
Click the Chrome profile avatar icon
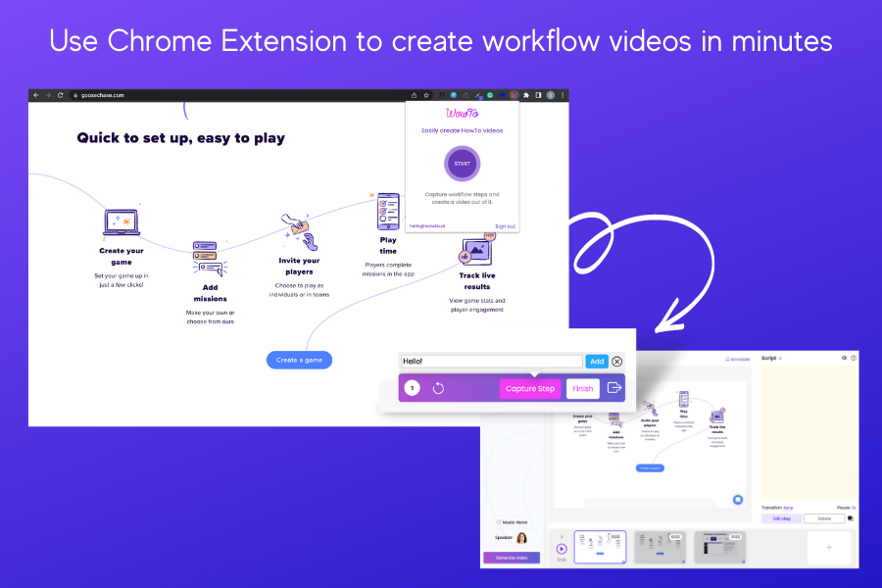click(551, 95)
